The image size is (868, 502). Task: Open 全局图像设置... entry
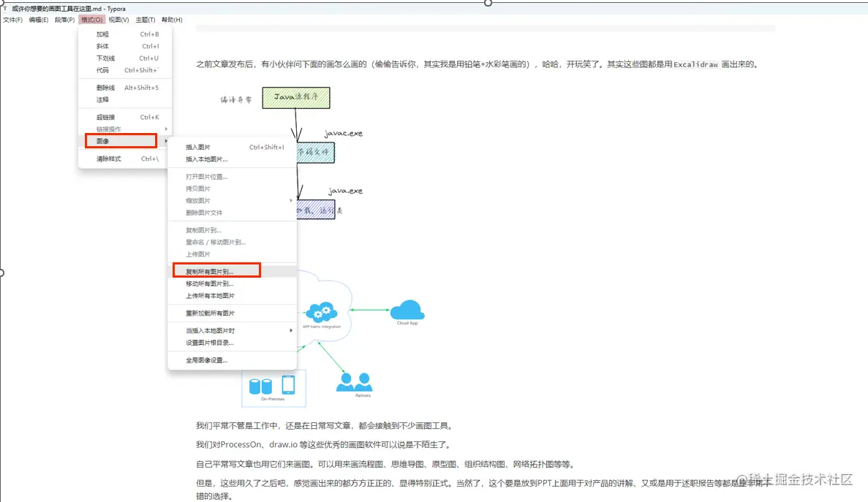point(233,360)
